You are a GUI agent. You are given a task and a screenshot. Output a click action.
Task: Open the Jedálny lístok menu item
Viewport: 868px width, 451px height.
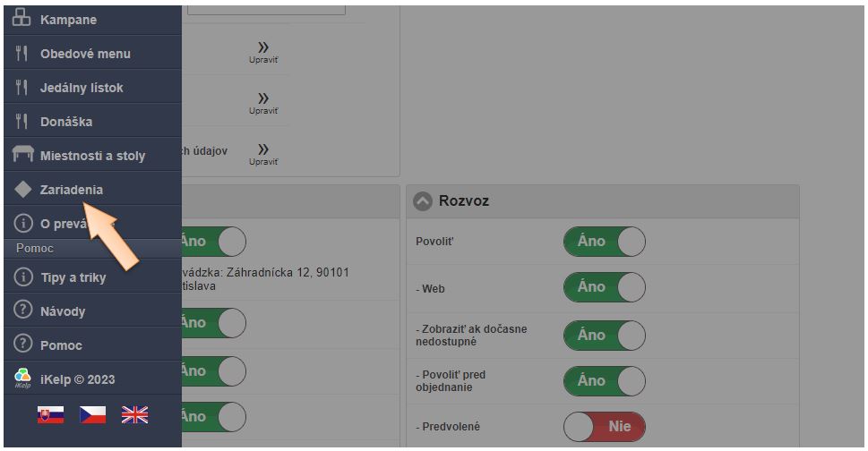click(x=82, y=88)
